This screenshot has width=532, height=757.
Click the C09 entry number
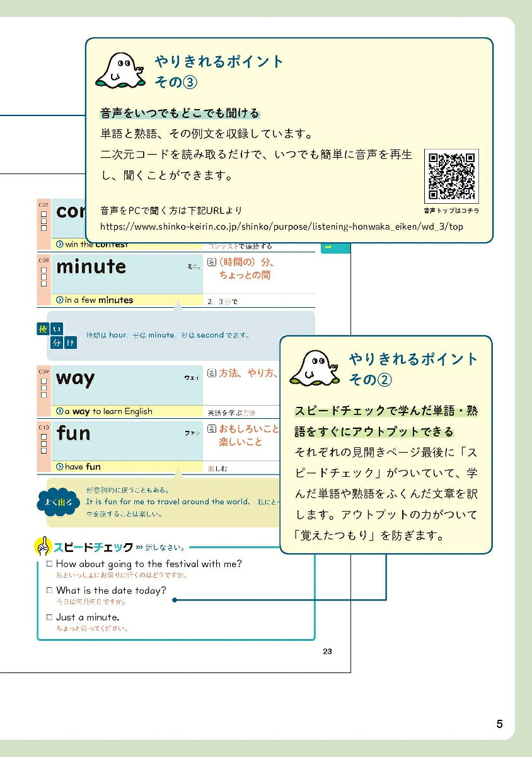click(x=43, y=372)
